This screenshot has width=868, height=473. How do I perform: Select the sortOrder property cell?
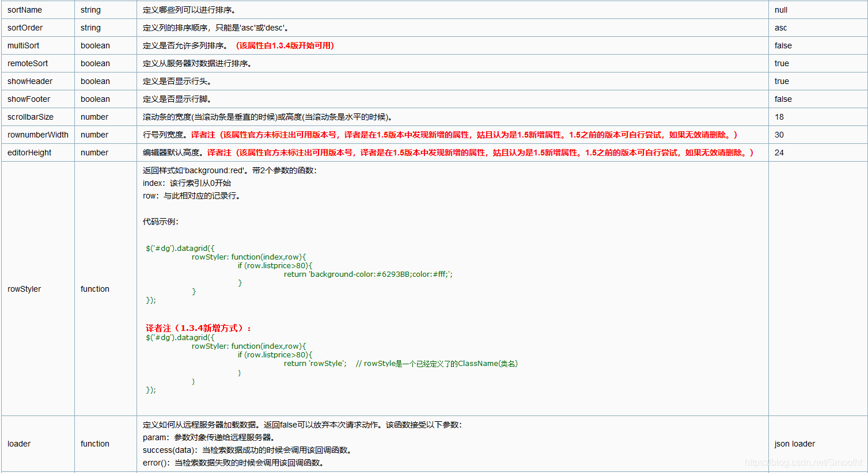click(x=38, y=28)
